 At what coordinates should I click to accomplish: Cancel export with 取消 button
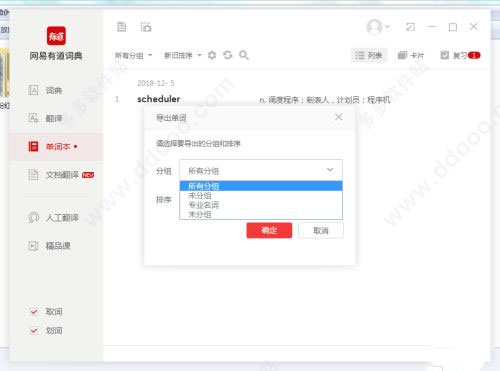tap(321, 230)
